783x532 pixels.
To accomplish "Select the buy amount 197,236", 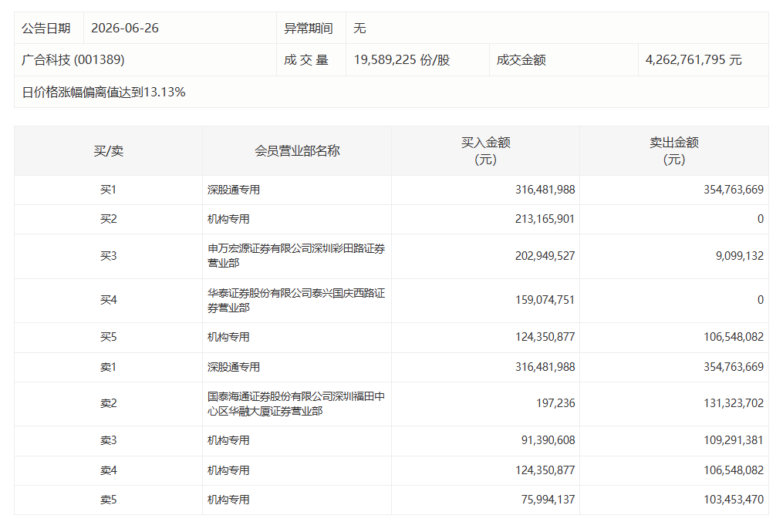I will (x=555, y=403).
